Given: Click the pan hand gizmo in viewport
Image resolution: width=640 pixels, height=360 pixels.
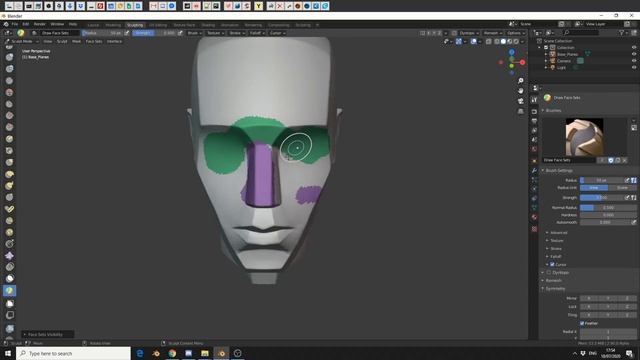Looking at the screenshot, I should pos(520,91).
